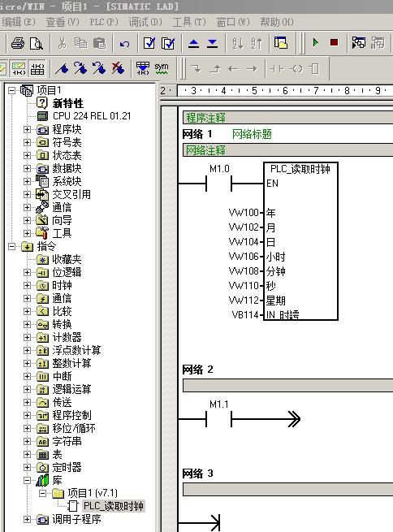This screenshot has height=532, width=393.
Task: Click the Upload blue up-arrow icon
Action: pos(193,43)
